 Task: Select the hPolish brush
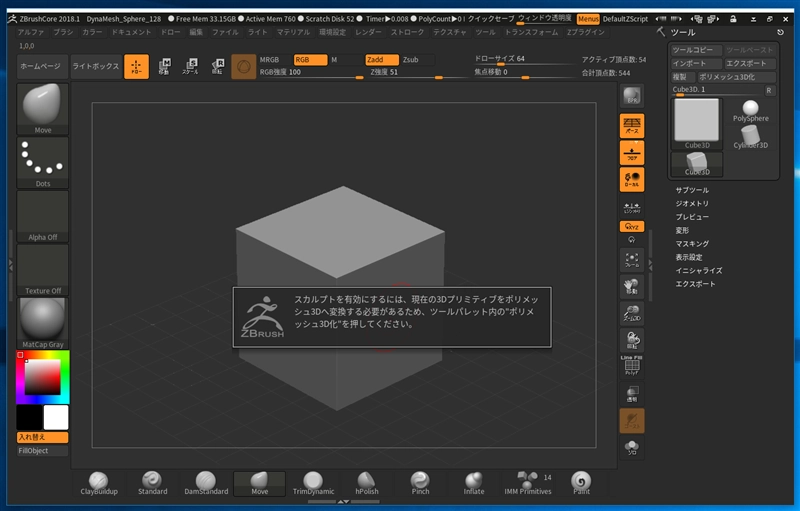(x=367, y=483)
